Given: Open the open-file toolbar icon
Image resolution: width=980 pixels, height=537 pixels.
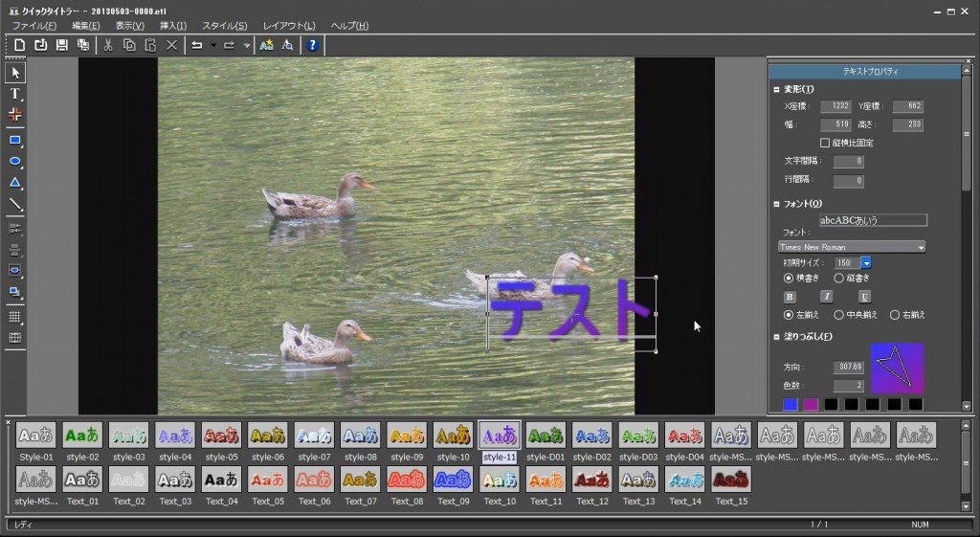Looking at the screenshot, I should (x=40, y=45).
